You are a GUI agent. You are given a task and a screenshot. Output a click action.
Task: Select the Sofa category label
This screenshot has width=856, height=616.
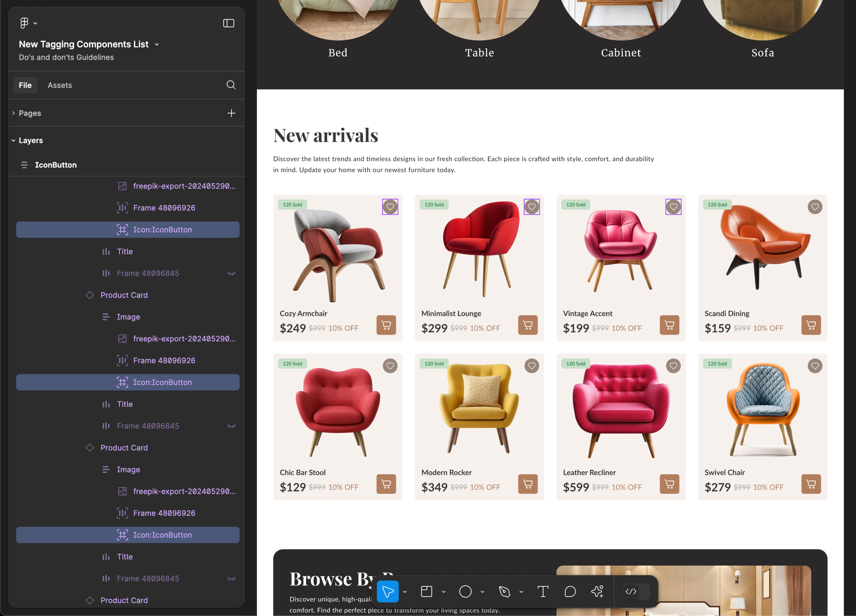point(763,53)
